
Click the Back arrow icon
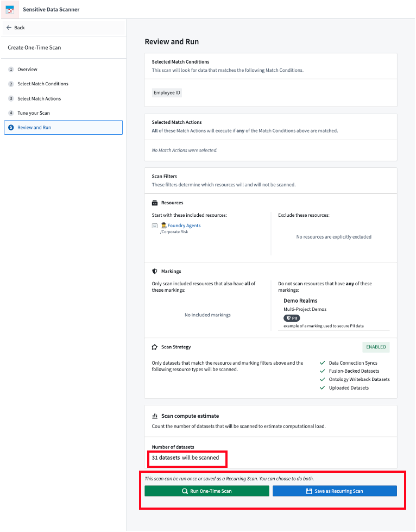(9, 28)
